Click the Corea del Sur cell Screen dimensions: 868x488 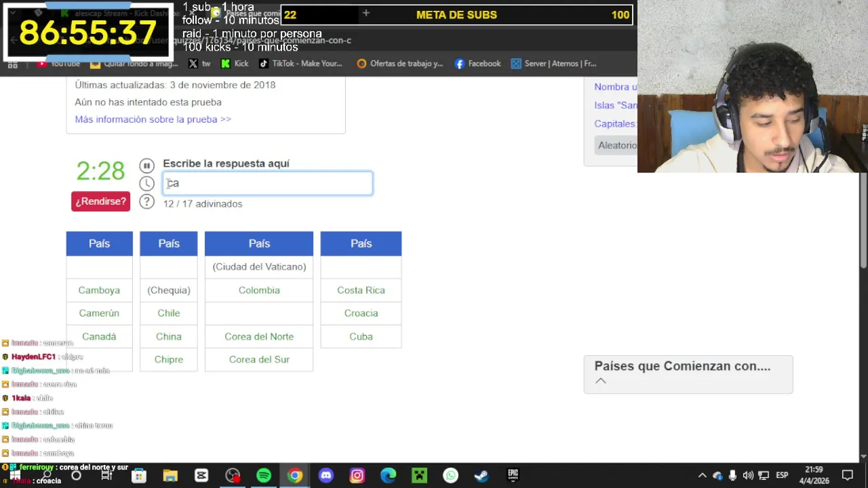coord(259,359)
